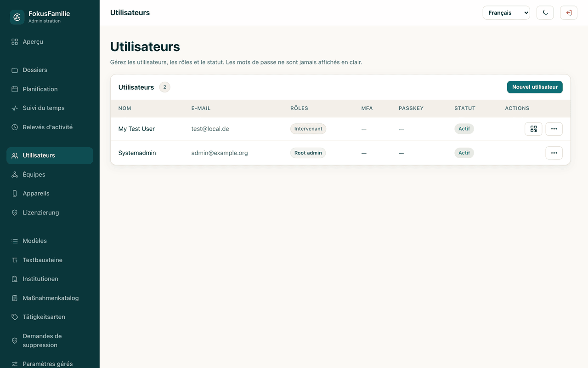Click the QR code icon for My Test User
The image size is (588, 368).
pos(533,129)
